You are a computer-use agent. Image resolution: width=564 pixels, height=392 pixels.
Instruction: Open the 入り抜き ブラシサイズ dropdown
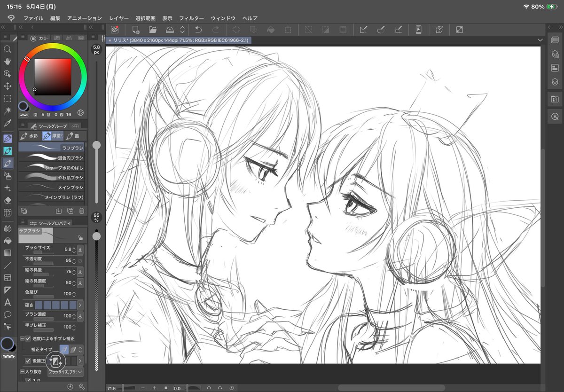[65, 372]
